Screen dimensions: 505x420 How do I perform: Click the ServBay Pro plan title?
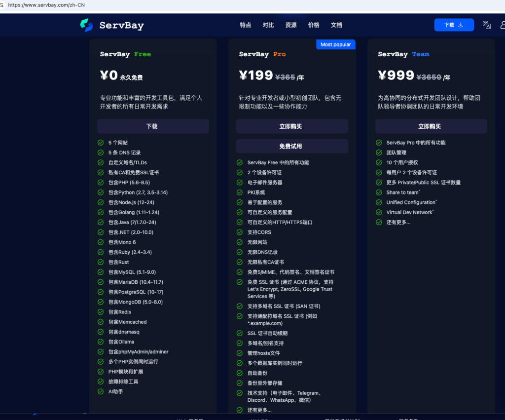click(262, 54)
